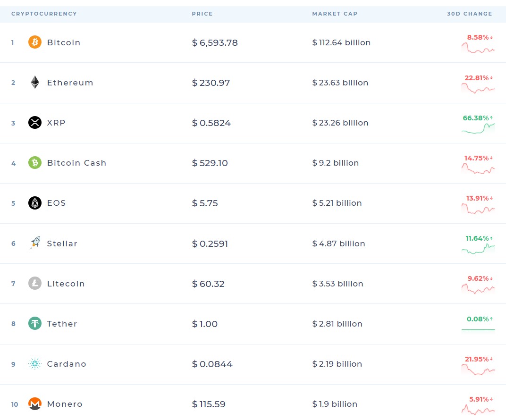This screenshot has height=420, width=506.
Task: Open the Ethereum 30-day sparkline chart
Action: tap(478, 88)
